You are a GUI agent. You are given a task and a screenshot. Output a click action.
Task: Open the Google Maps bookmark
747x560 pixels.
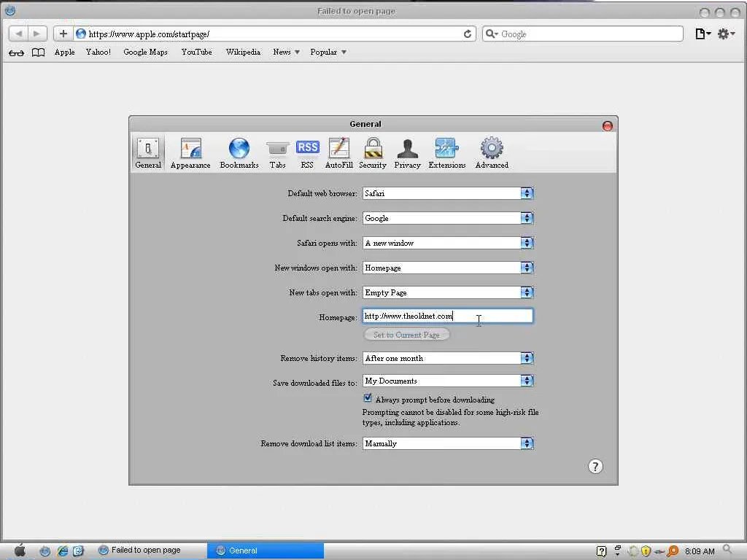[x=145, y=52]
